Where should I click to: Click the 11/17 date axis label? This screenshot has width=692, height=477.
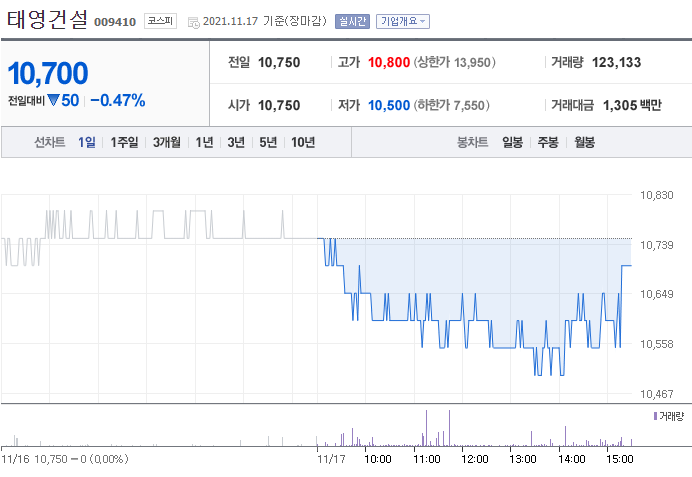pyautogui.click(x=331, y=459)
